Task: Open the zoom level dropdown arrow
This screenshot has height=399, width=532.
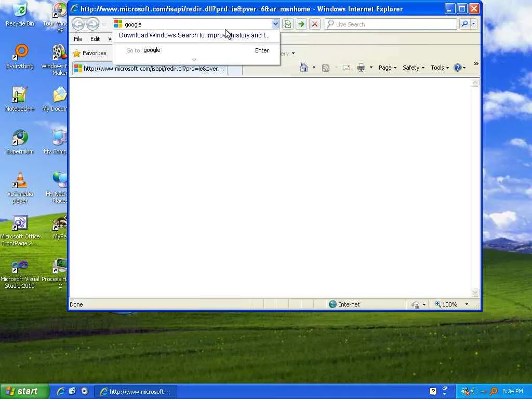Action: pos(467,304)
